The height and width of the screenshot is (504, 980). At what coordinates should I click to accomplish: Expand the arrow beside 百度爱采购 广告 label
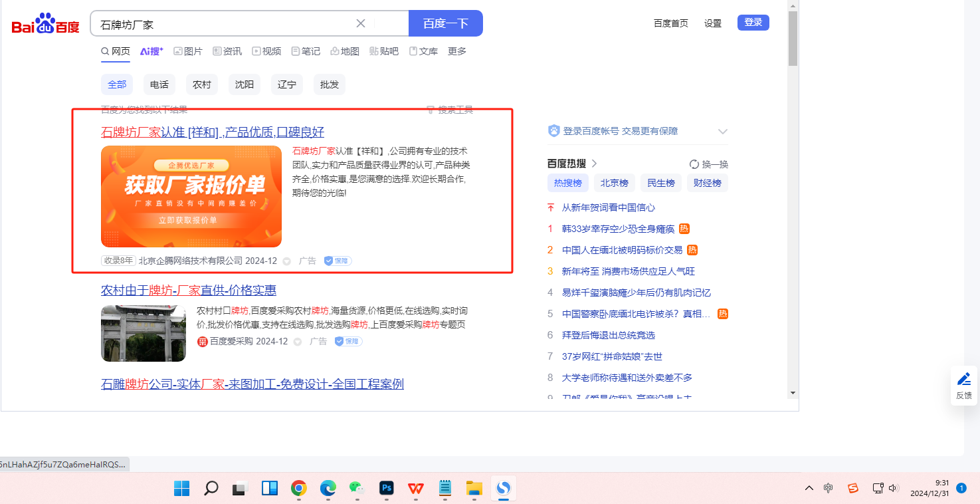pyautogui.click(x=298, y=342)
